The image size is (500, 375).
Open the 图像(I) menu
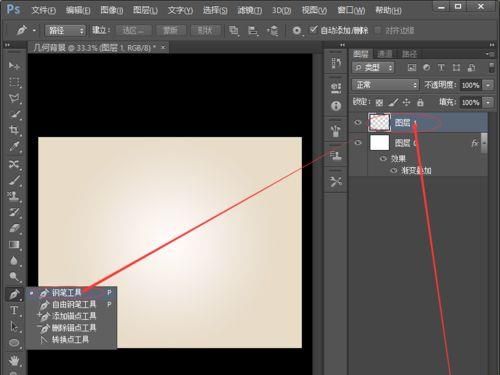pos(112,11)
